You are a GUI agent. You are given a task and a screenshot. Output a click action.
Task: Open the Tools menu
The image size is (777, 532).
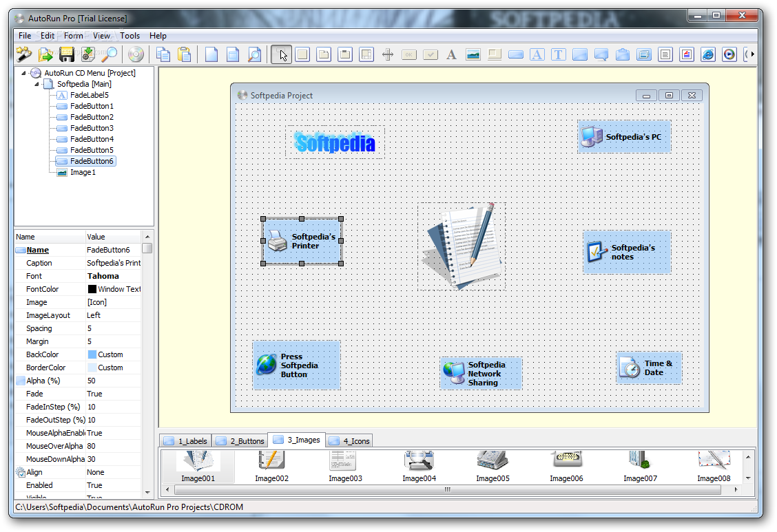[x=129, y=36]
